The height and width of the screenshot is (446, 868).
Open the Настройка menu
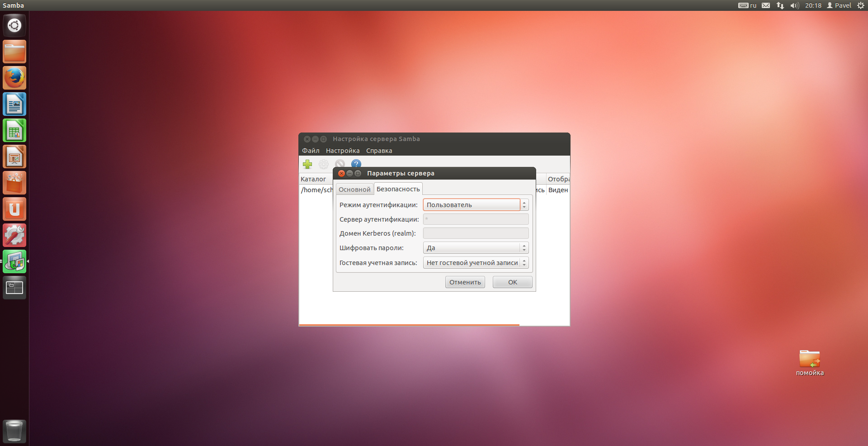[x=343, y=151]
